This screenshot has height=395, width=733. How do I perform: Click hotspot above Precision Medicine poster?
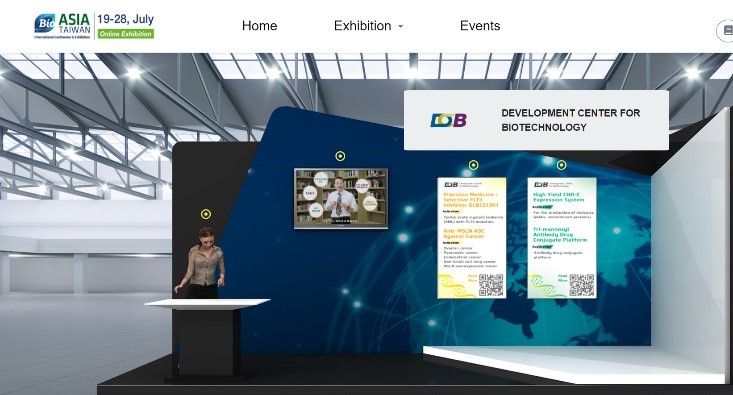[474, 165]
